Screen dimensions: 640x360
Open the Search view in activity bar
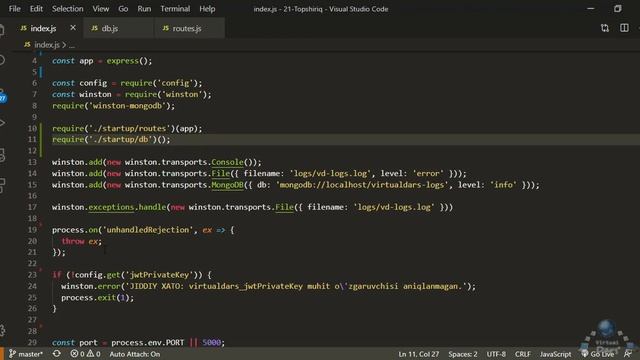click(x=2, y=60)
